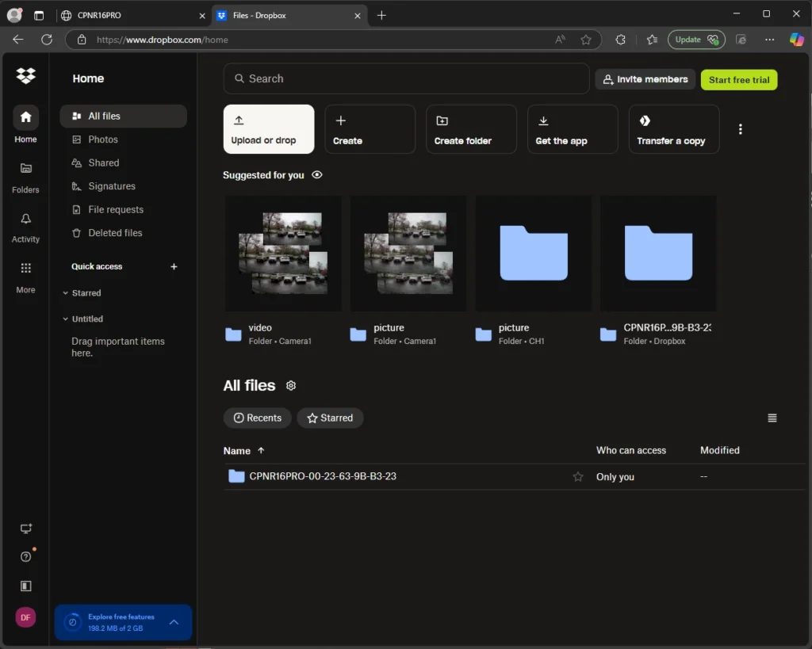Filter files by Recents

tap(258, 418)
